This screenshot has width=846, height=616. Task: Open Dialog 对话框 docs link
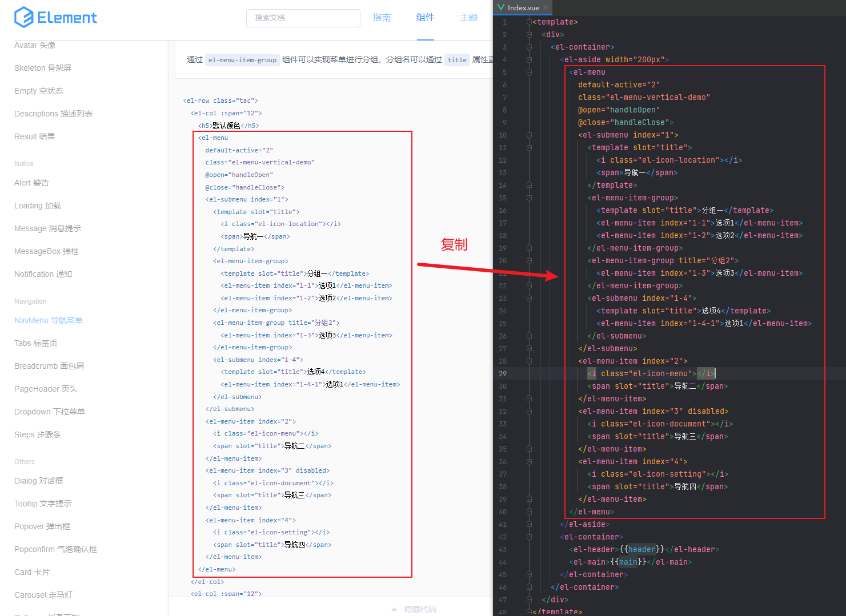click(39, 481)
